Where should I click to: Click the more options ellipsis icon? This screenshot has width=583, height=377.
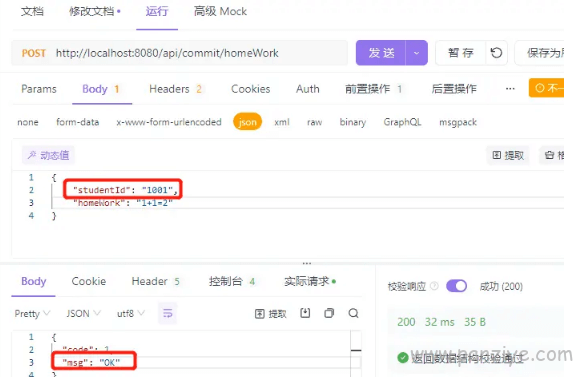point(510,88)
